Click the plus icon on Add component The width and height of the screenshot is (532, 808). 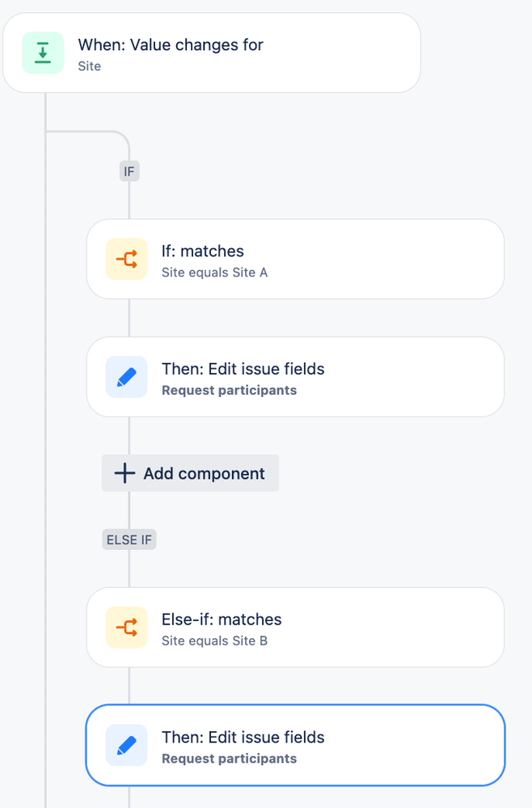coord(125,472)
